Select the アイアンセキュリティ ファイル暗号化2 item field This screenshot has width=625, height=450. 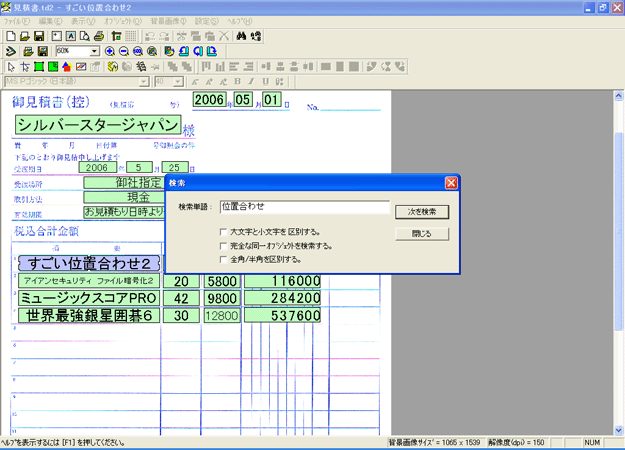89,281
